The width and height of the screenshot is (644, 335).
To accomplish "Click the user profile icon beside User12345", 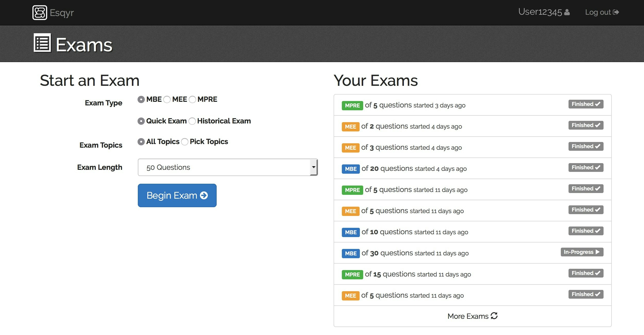I will coord(567,12).
